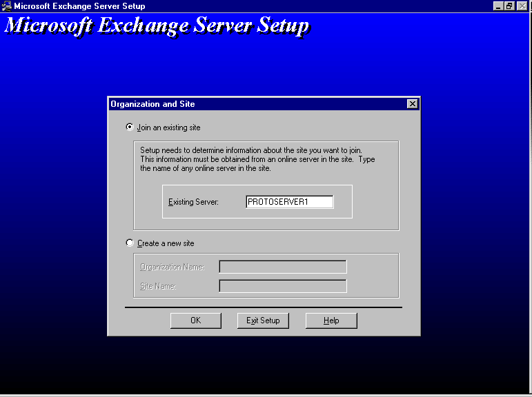Click the Site Name label

coord(158,286)
